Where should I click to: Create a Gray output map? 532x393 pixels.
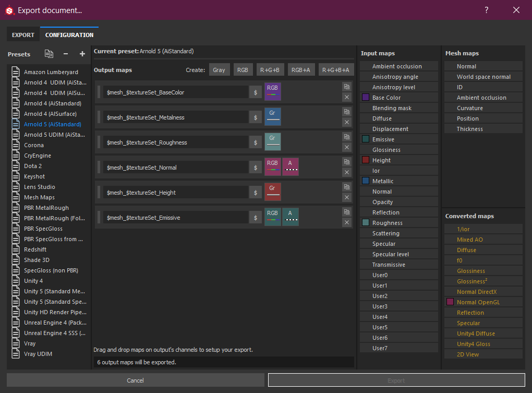click(219, 70)
